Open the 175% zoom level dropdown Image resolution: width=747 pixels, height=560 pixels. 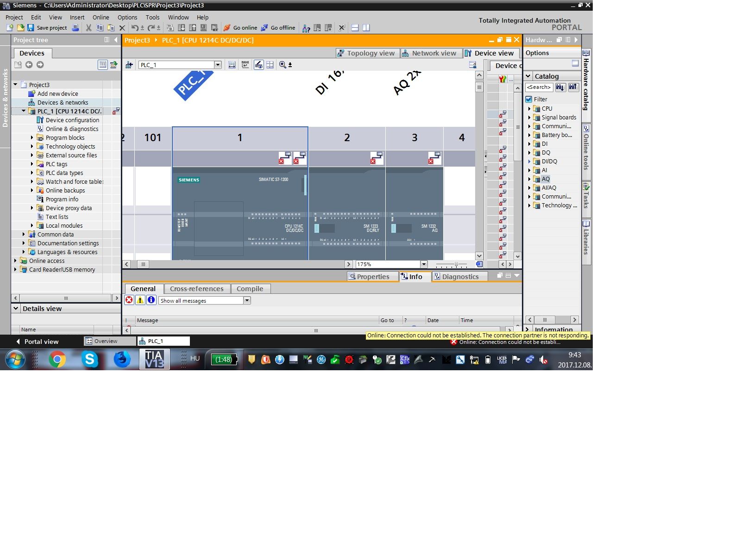[x=424, y=264]
